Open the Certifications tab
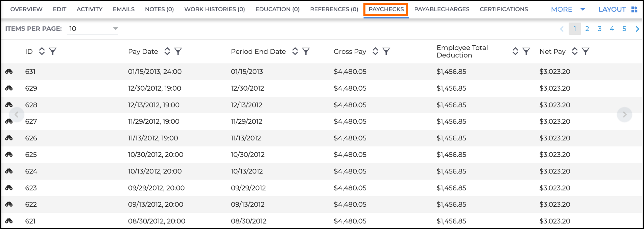Image resolution: width=644 pixels, height=229 pixels. tap(504, 9)
